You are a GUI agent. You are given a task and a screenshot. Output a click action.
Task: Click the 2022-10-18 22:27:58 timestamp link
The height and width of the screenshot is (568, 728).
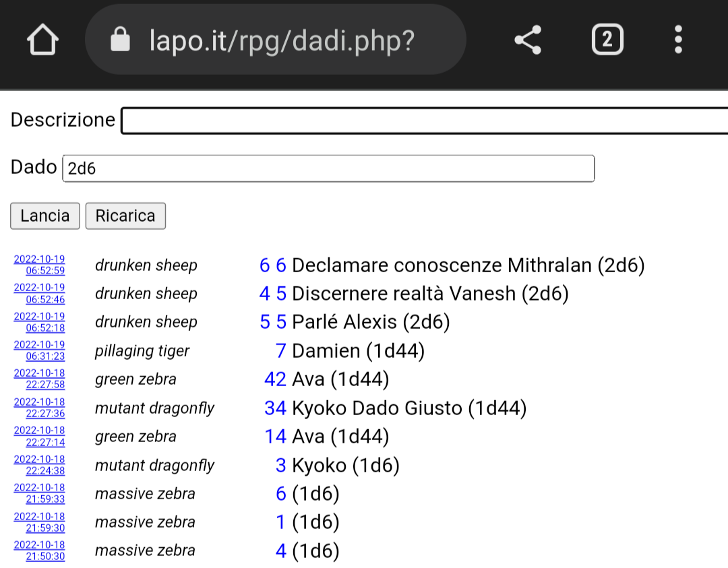[40, 379]
